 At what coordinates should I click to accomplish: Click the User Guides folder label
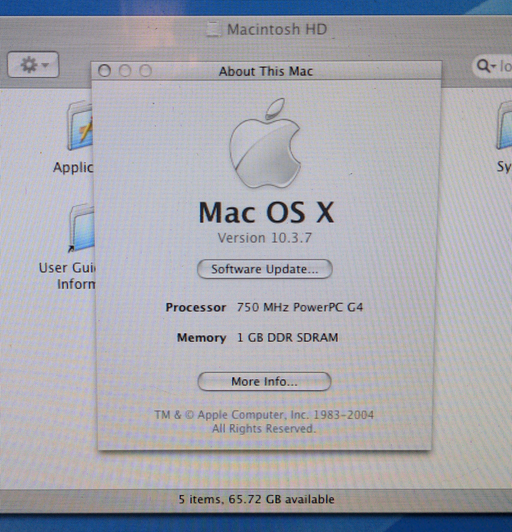69,276
